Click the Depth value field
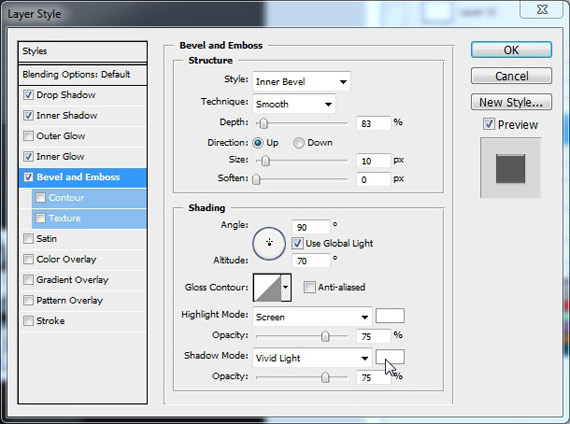570x424 pixels. [373, 123]
